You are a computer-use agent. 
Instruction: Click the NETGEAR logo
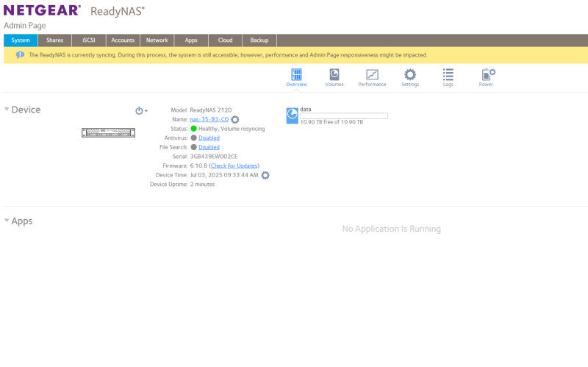42,10
